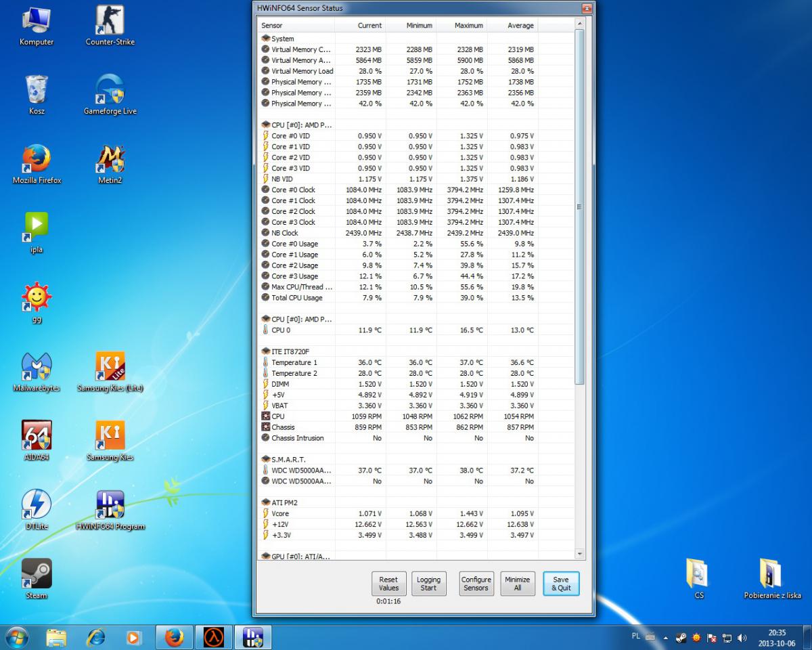Launch Internet Explorer from the taskbar
Image resolution: width=812 pixels, height=650 pixels.
click(96, 637)
